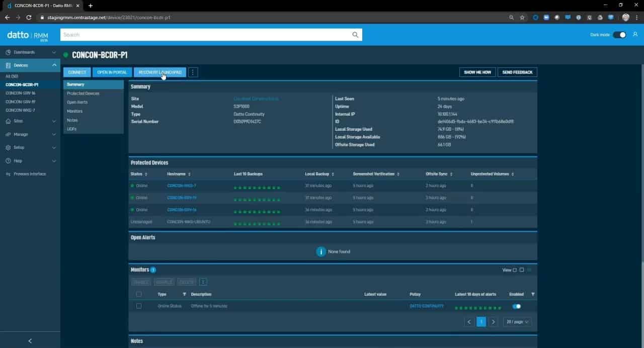644x348 pixels.
Task: Filter the Monitors Type column
Action: point(184,294)
